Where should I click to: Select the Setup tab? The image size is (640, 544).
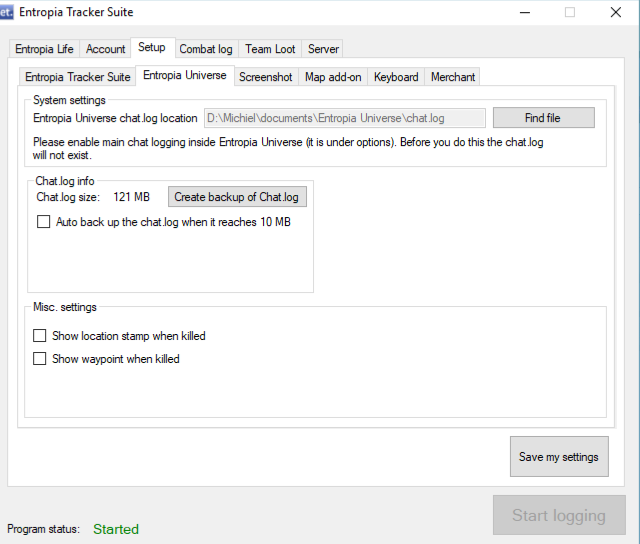pos(152,47)
